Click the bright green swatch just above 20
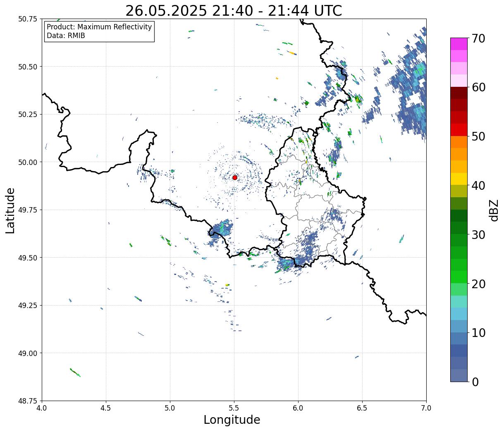This screenshot has height=430, width=504. pos(459,277)
